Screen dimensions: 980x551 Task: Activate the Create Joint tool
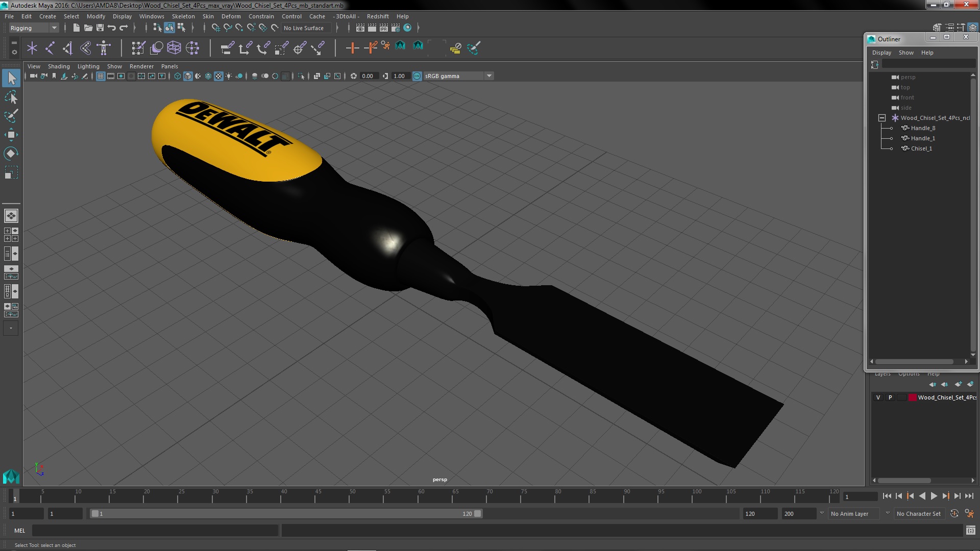(x=50, y=48)
